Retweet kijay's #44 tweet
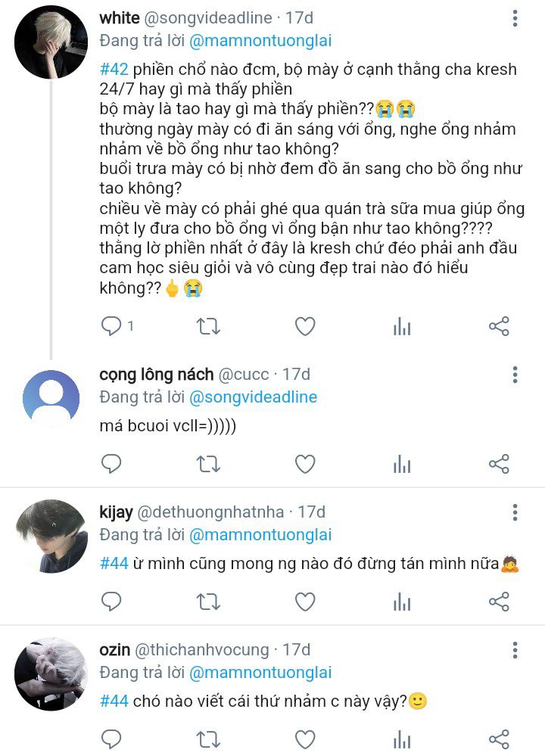545x756 pixels. [x=208, y=602]
